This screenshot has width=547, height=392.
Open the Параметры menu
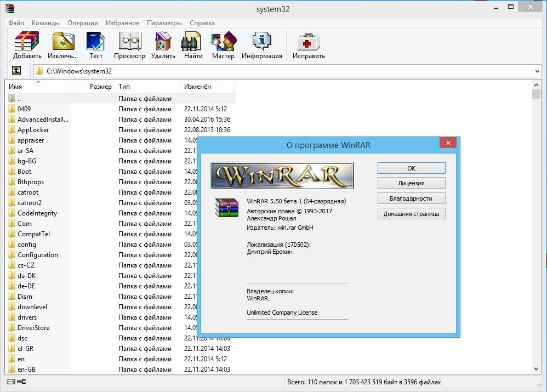(164, 23)
